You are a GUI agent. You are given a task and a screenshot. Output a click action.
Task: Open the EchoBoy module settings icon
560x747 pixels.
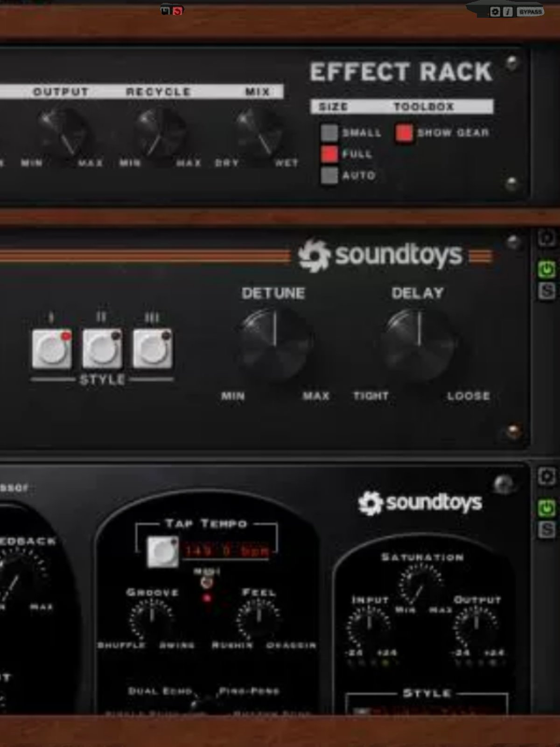point(546,477)
